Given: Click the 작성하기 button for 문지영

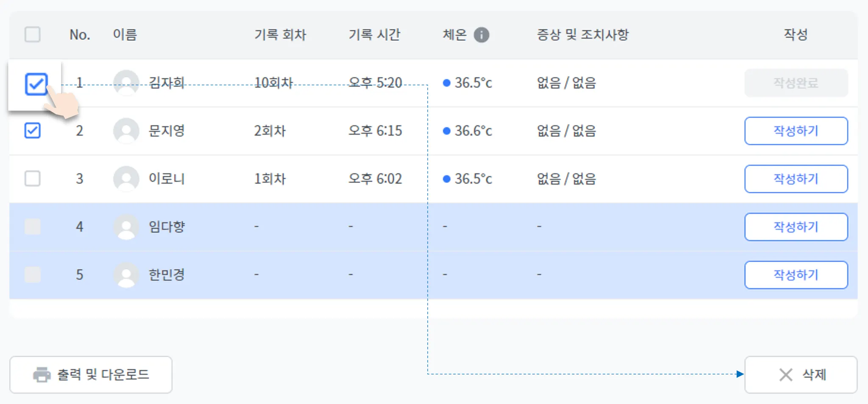Looking at the screenshot, I should [796, 131].
